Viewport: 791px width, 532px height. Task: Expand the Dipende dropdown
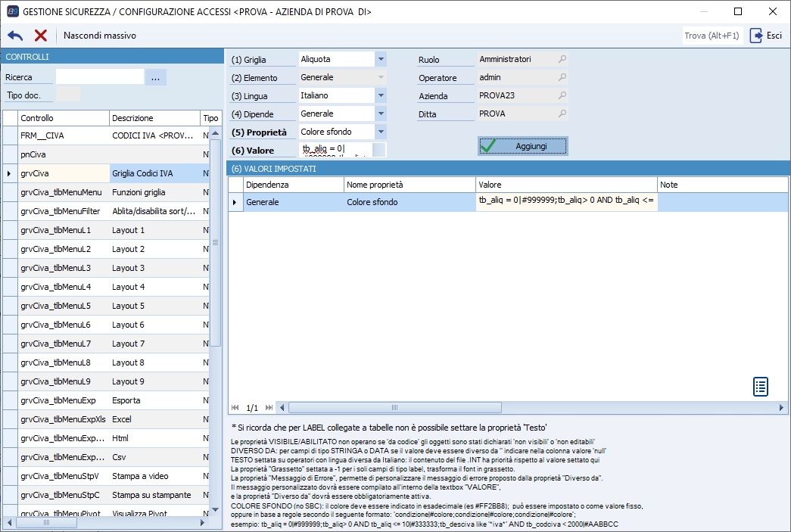tap(381, 114)
